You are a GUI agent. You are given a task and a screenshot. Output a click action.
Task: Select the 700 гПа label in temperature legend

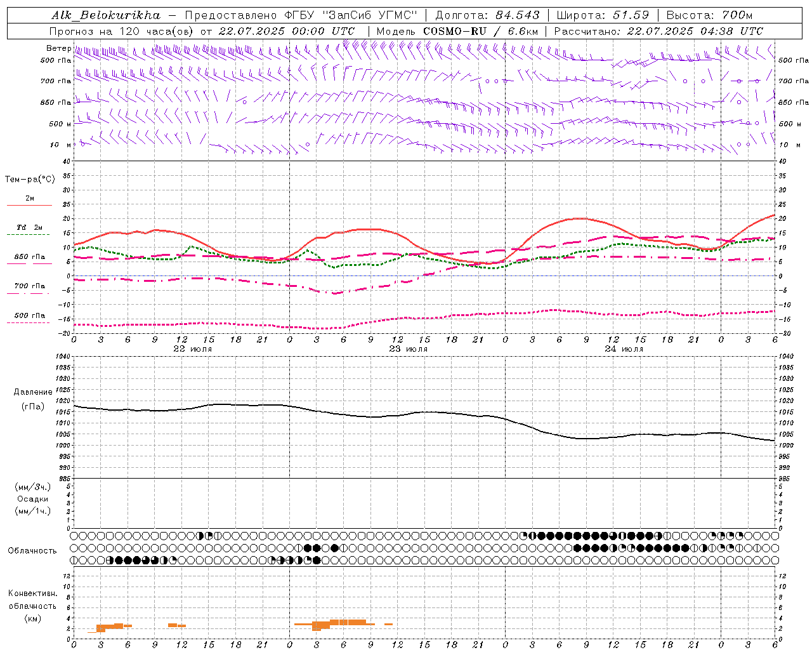(30, 286)
